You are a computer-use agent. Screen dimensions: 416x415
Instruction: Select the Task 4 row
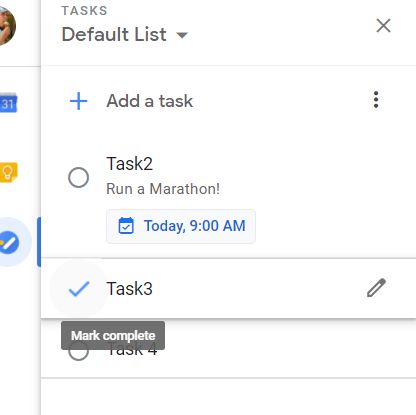[x=228, y=349]
